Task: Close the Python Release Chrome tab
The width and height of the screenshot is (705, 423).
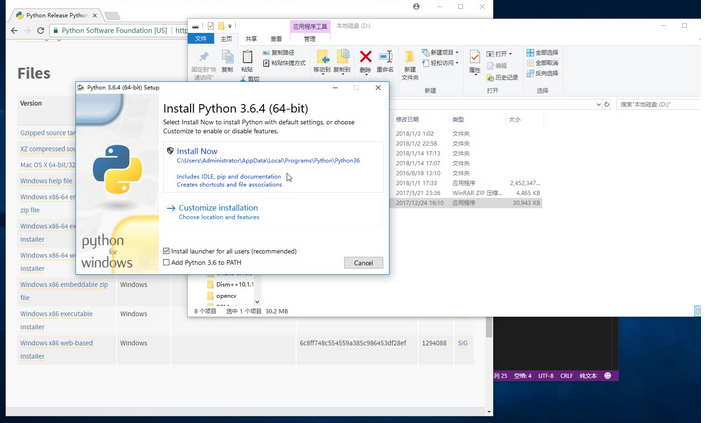Action: click(95, 15)
